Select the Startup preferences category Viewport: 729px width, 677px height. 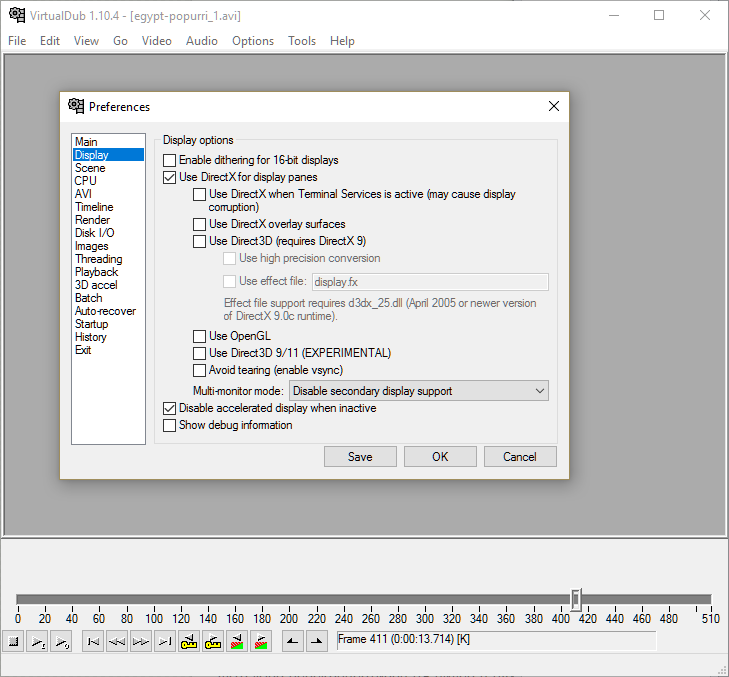point(108,324)
